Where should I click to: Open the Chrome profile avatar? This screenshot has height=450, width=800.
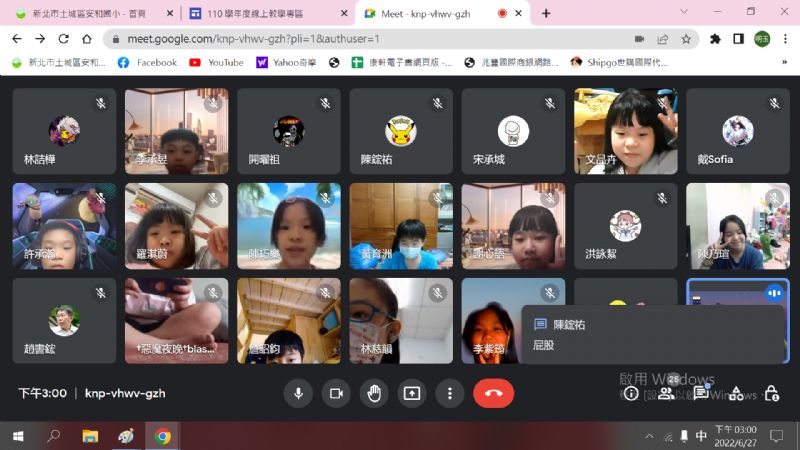click(762, 39)
